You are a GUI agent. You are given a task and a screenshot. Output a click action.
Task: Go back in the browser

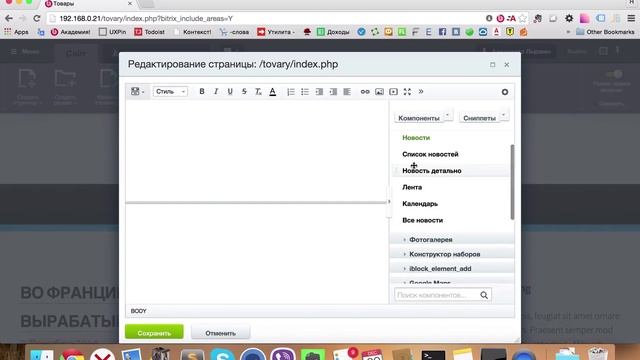click(9, 18)
